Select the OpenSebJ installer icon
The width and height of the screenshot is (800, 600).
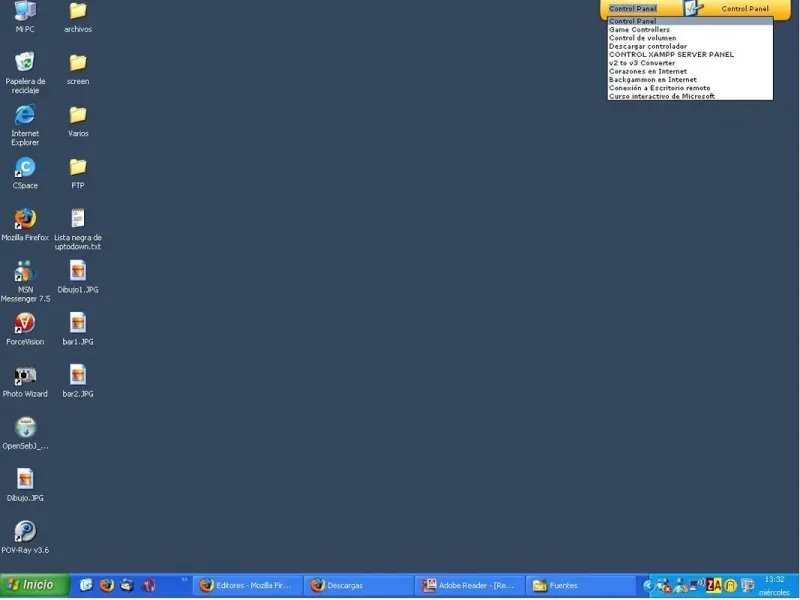pos(25,433)
